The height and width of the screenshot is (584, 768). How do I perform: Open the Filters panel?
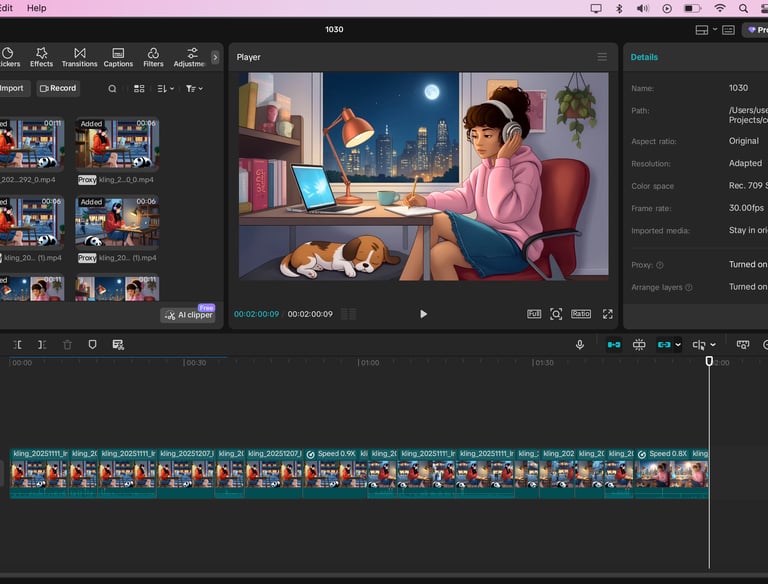point(153,57)
